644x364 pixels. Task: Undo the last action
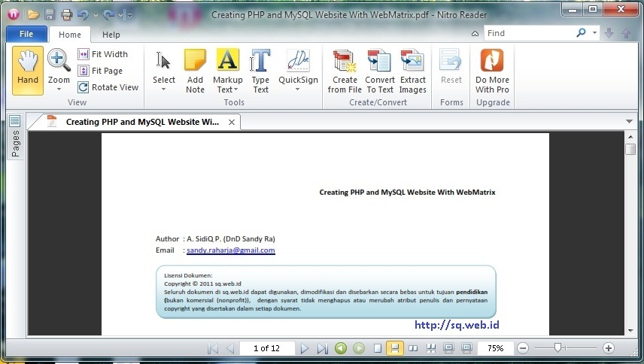click(x=83, y=15)
